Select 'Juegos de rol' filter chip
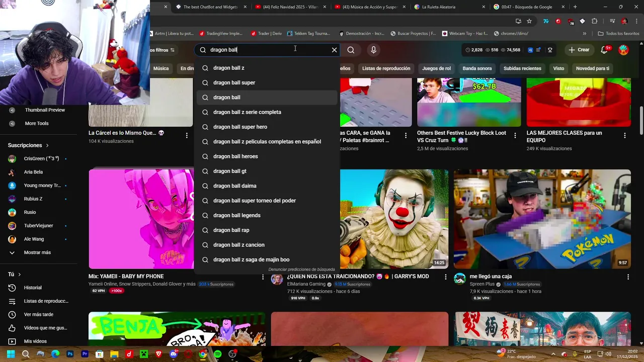The height and width of the screenshot is (362, 644). tap(436, 68)
